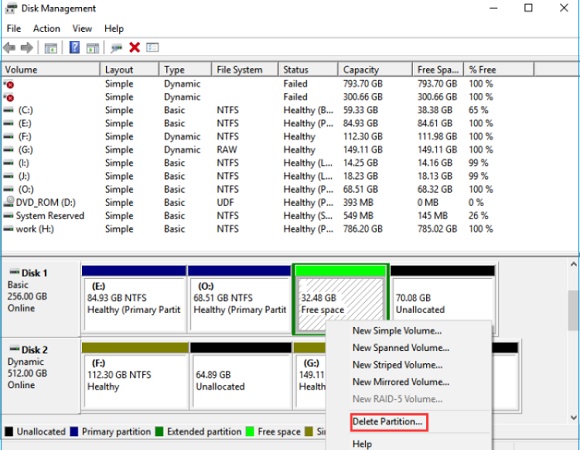This screenshot has width=580, height=450.
Task: Click Show/Hide Console Tree toolbar icon
Action: point(51,48)
